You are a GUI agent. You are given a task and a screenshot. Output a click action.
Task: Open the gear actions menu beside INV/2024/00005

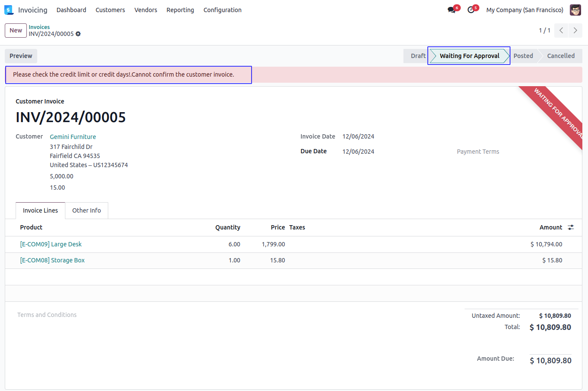(78, 34)
